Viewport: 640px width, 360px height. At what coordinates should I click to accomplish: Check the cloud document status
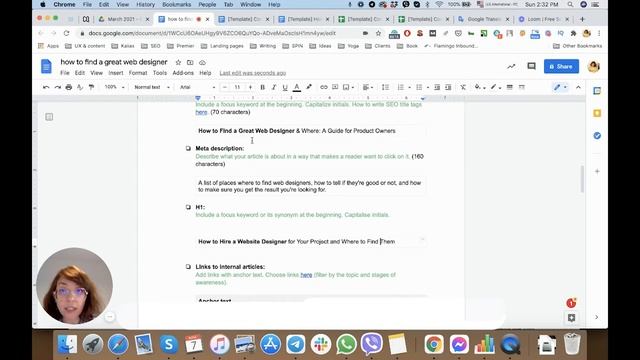point(202,62)
